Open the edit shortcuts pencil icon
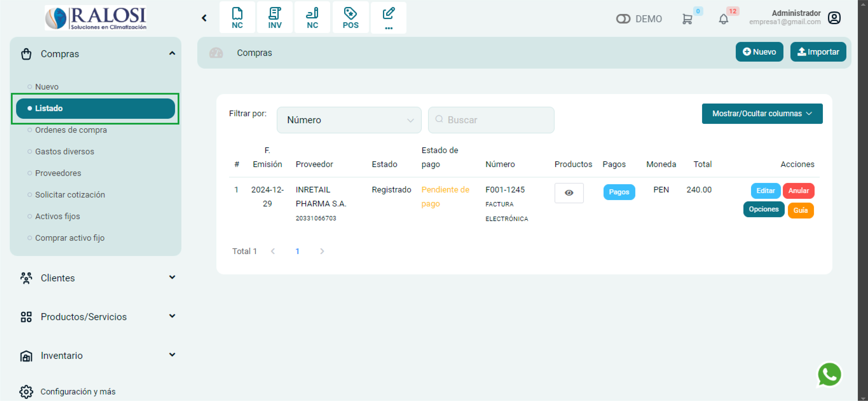868x401 pixels. pyautogui.click(x=388, y=18)
